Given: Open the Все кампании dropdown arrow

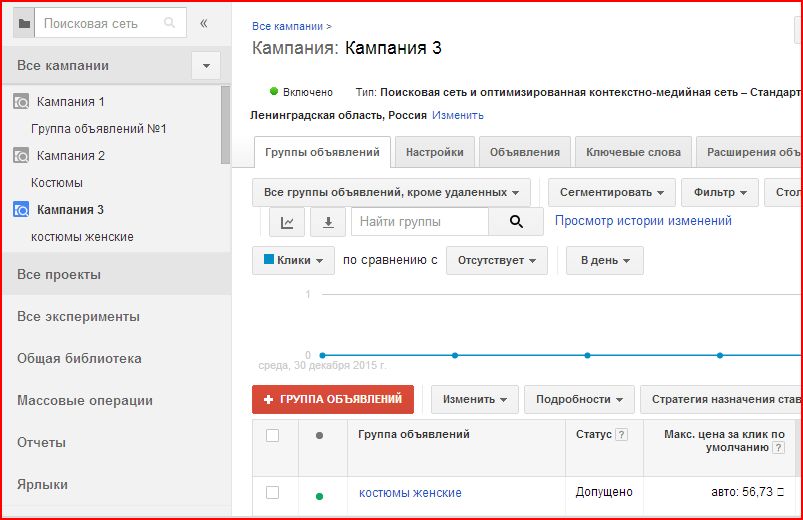Looking at the screenshot, I should click(x=206, y=66).
